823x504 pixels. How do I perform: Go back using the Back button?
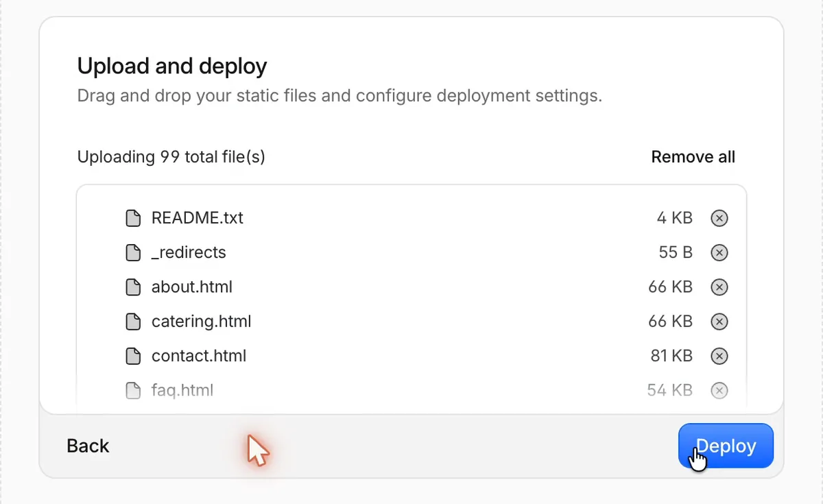point(88,446)
